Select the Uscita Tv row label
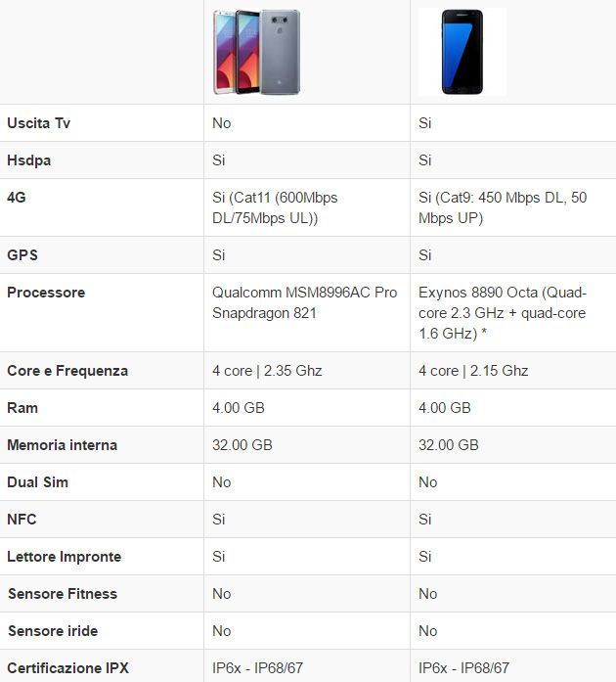The height and width of the screenshot is (682, 616). tap(38, 123)
